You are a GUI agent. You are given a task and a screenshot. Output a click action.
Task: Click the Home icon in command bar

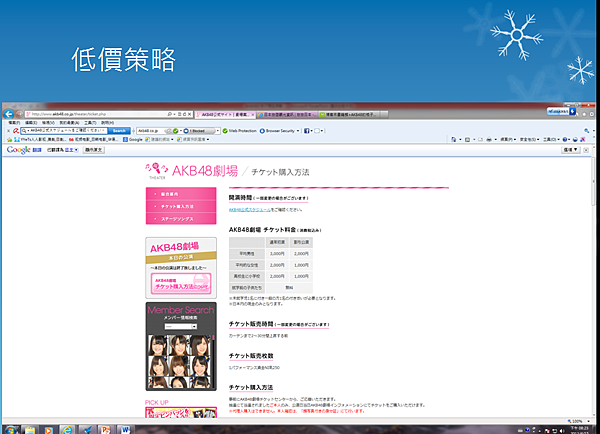(454, 140)
